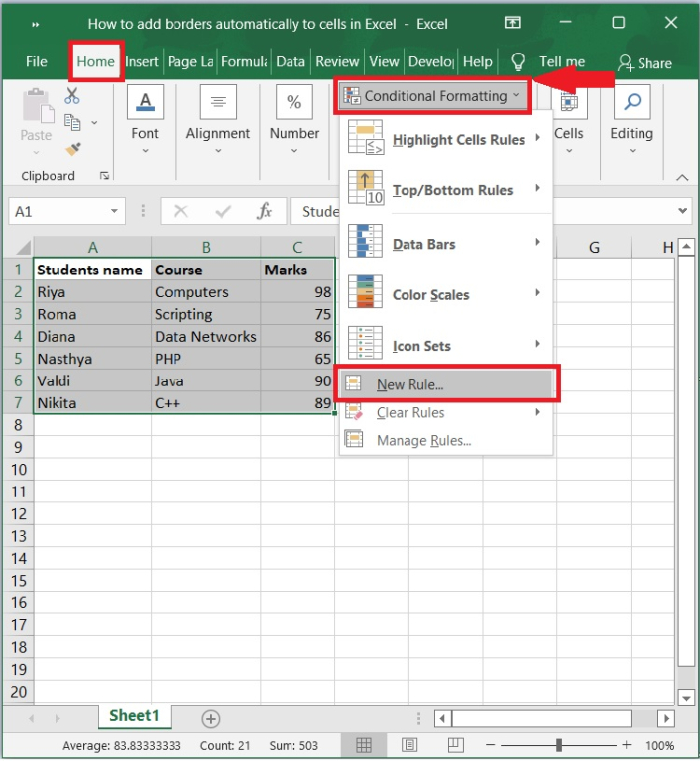Open Paste options dropdown arrow

pyautogui.click(x=36, y=152)
